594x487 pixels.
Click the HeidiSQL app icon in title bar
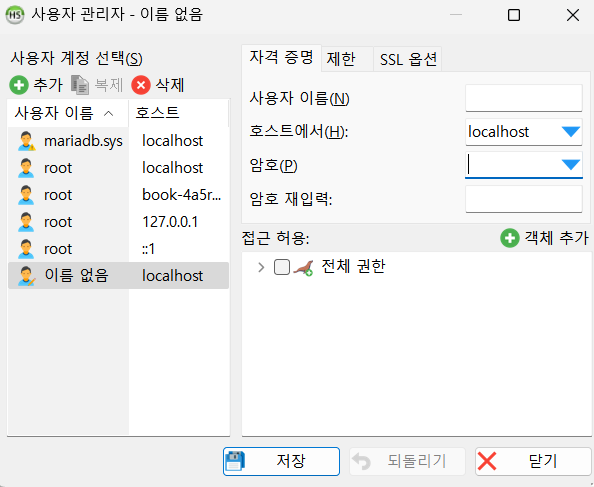click(x=15, y=16)
